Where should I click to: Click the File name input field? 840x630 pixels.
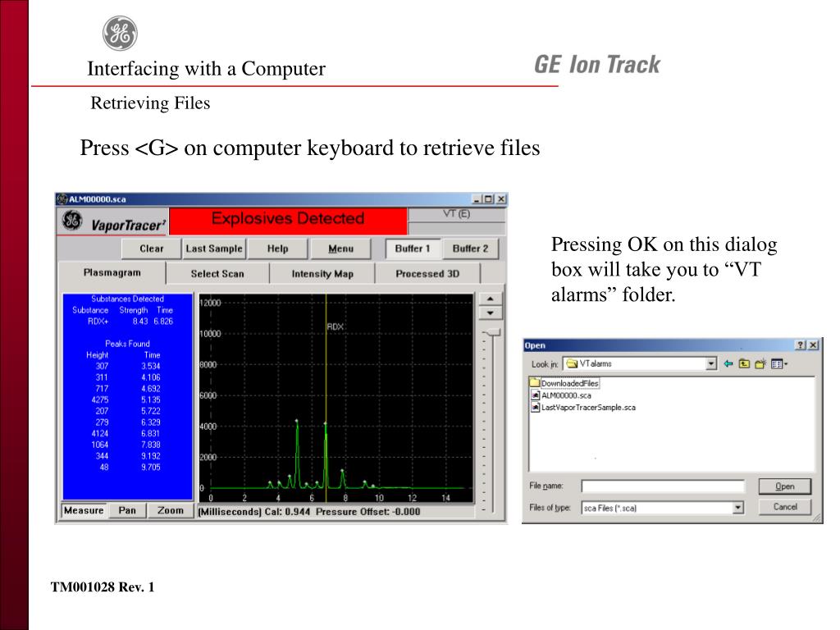(663, 486)
